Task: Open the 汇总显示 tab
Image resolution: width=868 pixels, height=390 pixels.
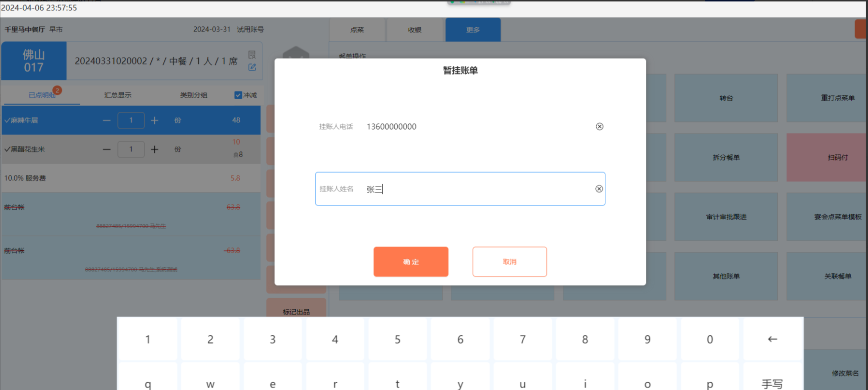Action: point(118,95)
